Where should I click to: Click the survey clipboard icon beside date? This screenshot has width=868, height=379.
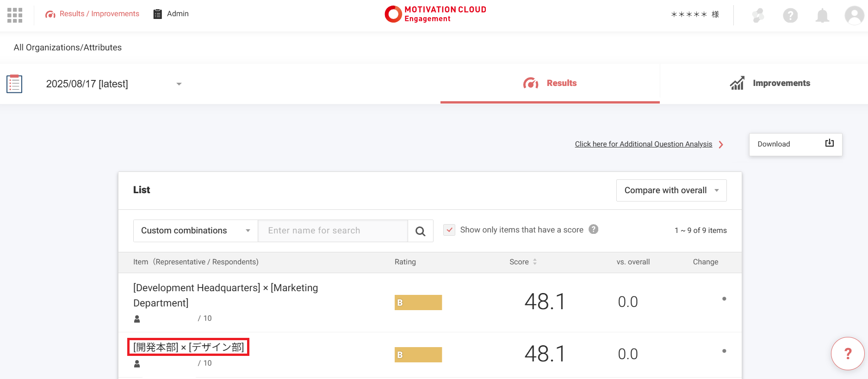[14, 84]
